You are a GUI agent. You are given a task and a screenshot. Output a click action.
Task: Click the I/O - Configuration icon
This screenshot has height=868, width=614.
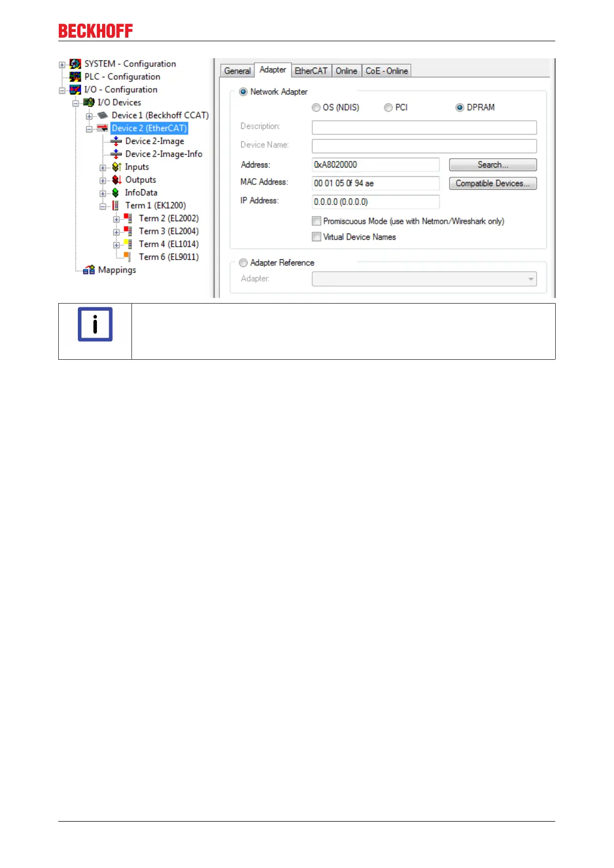coord(75,90)
